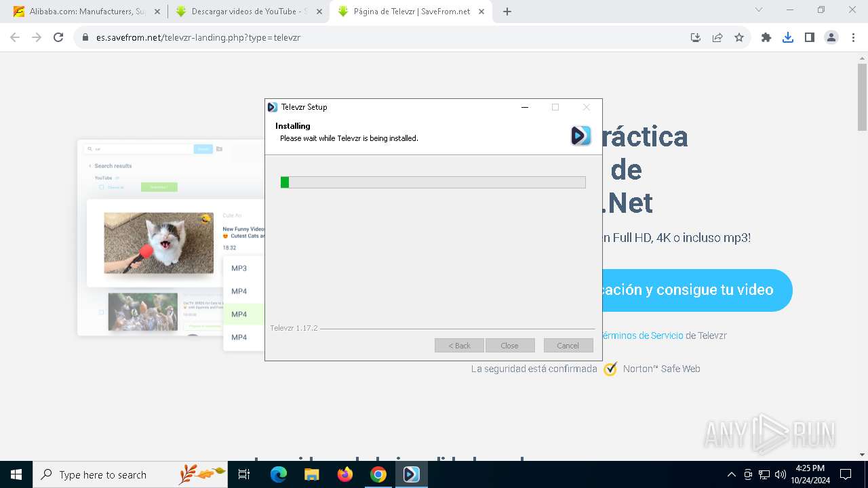
Task: Click the Televzr logo in installer header
Action: tap(581, 136)
